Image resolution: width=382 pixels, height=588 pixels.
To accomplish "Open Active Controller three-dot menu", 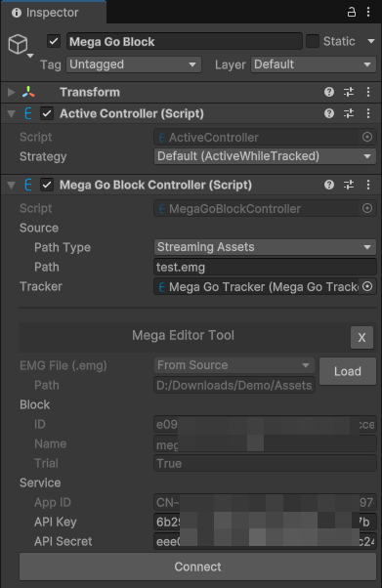I will tap(368, 113).
